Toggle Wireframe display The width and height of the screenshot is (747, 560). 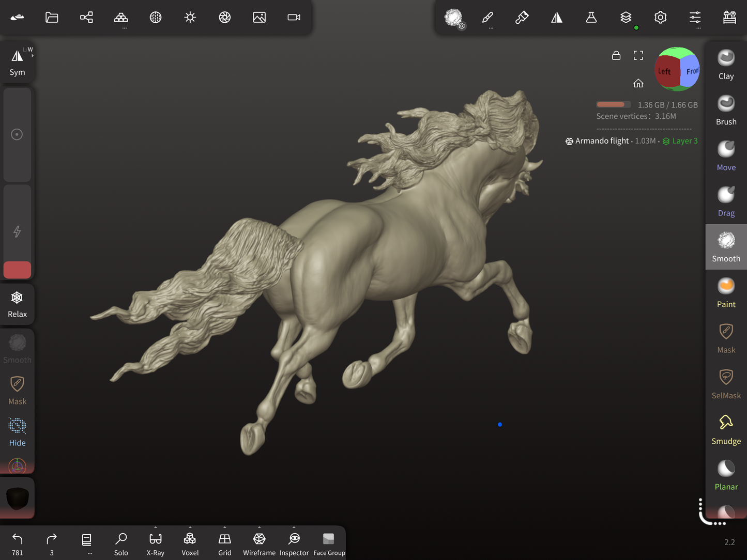[259, 543]
